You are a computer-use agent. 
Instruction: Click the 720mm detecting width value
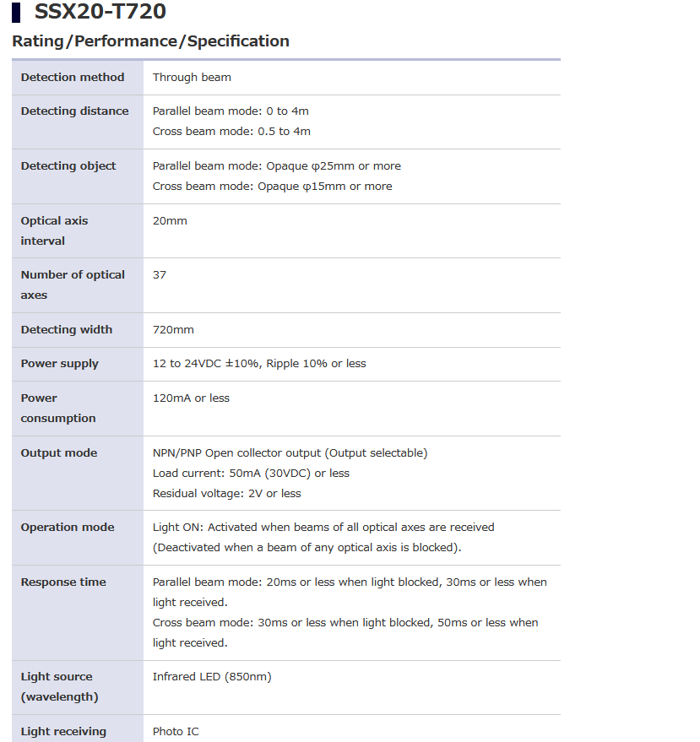point(173,329)
